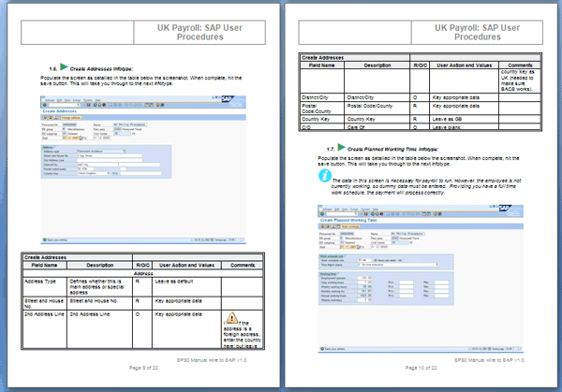This screenshot has width=562, height=392.
Task: Select 'UK Payroll: SAP User Procedures' header on page 10
Action: pos(477,32)
